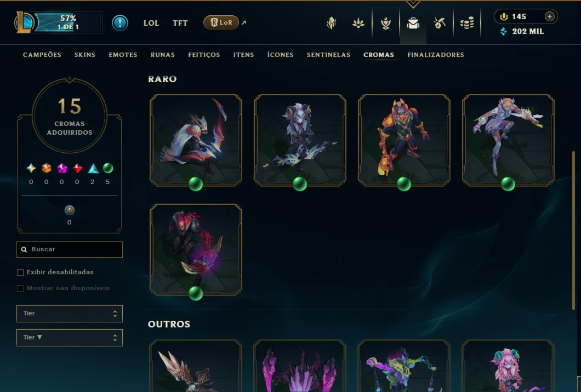The height and width of the screenshot is (392, 581).
Task: Launch the LoR button
Action: coord(221,22)
